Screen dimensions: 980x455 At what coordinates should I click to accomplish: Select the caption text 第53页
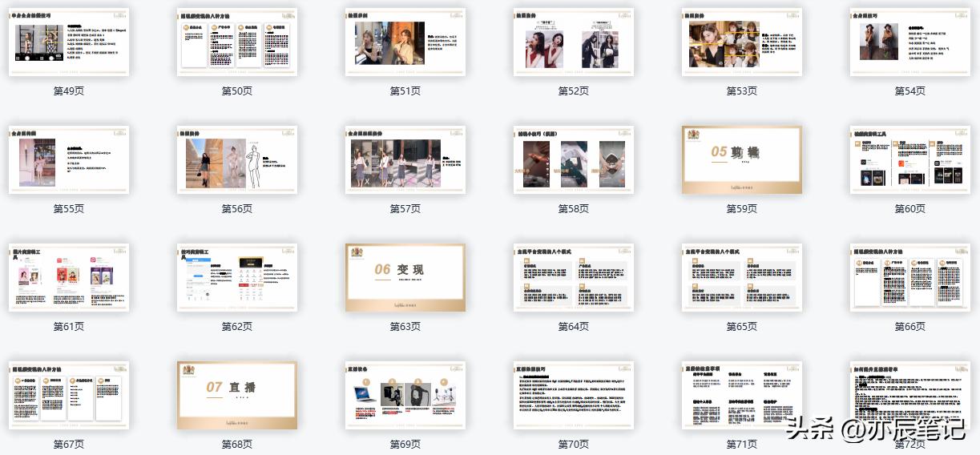click(x=742, y=91)
